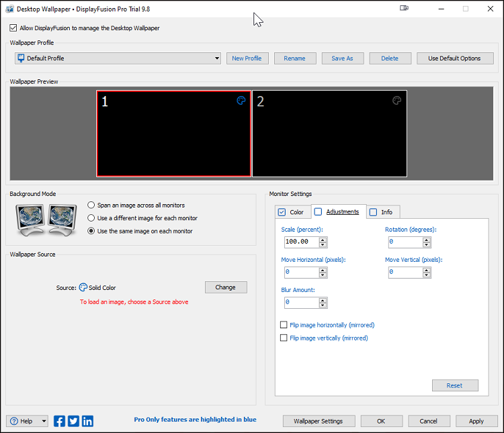Decrease the Scale percent spinner
Image resolution: width=504 pixels, height=433 pixels.
323,244
